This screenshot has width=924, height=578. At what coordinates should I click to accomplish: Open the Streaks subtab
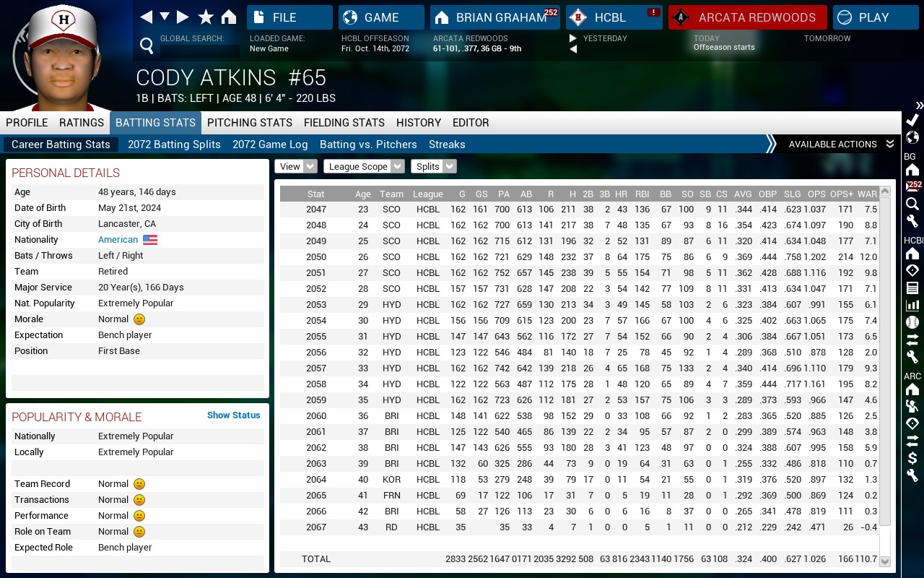pyautogui.click(x=447, y=144)
